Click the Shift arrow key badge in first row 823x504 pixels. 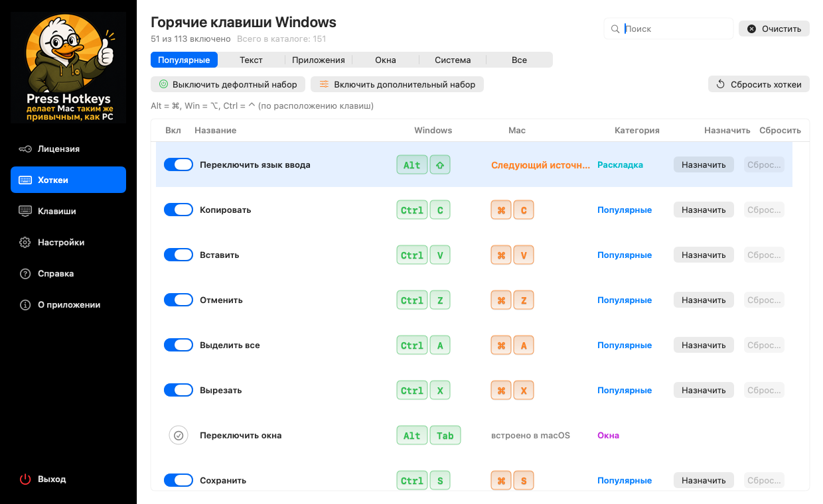pyautogui.click(x=440, y=164)
